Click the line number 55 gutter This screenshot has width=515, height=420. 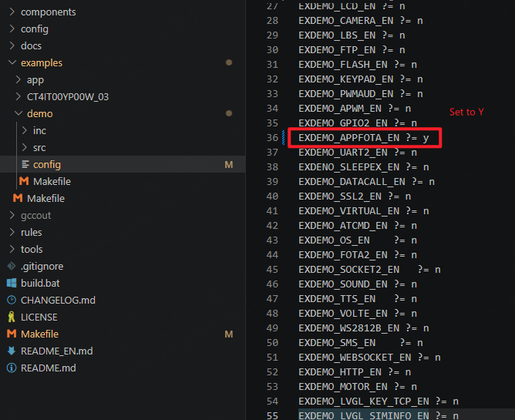[x=272, y=415]
